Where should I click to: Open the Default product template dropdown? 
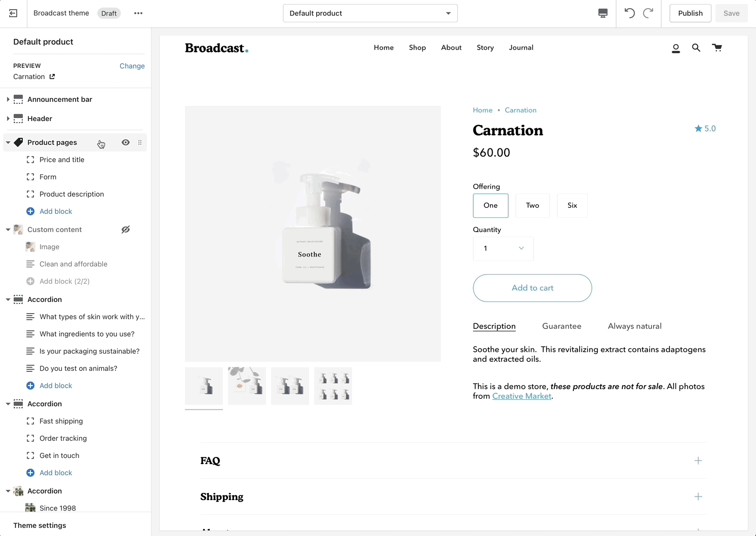[370, 13]
